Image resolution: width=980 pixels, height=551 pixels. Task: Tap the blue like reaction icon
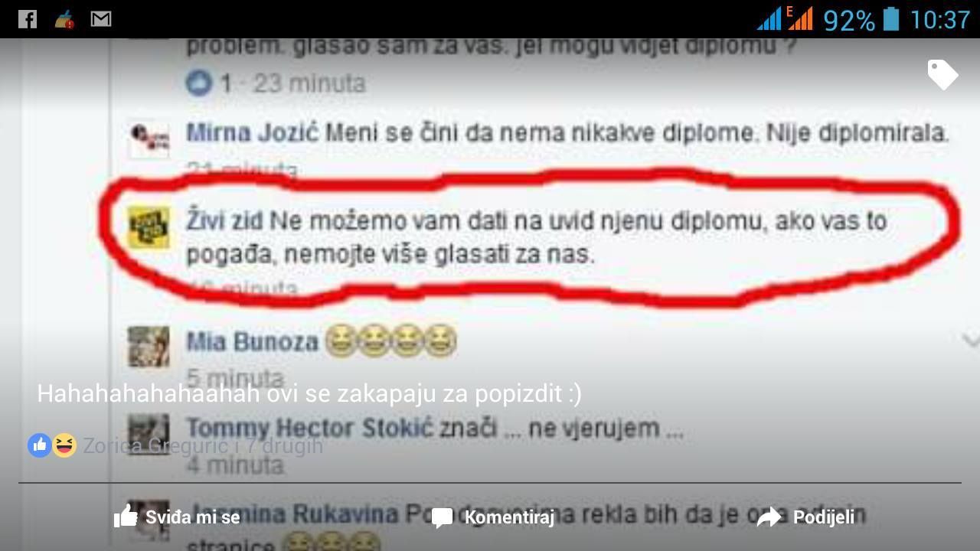pos(40,445)
